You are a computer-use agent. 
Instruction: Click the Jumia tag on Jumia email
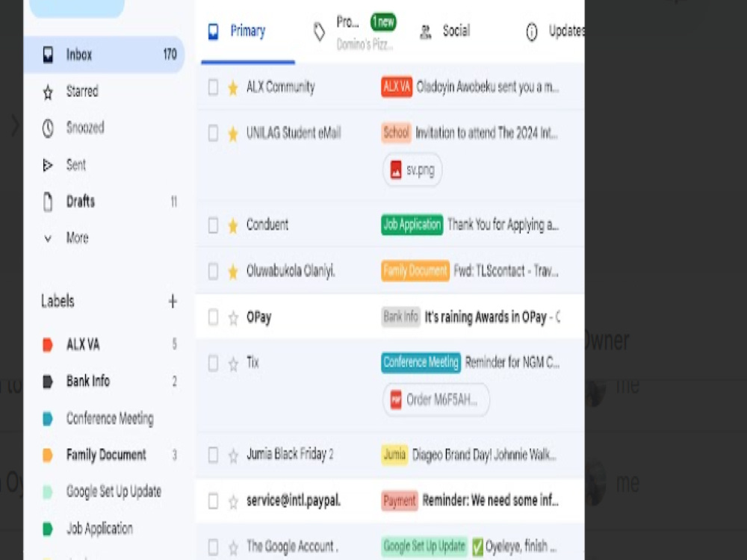(394, 455)
